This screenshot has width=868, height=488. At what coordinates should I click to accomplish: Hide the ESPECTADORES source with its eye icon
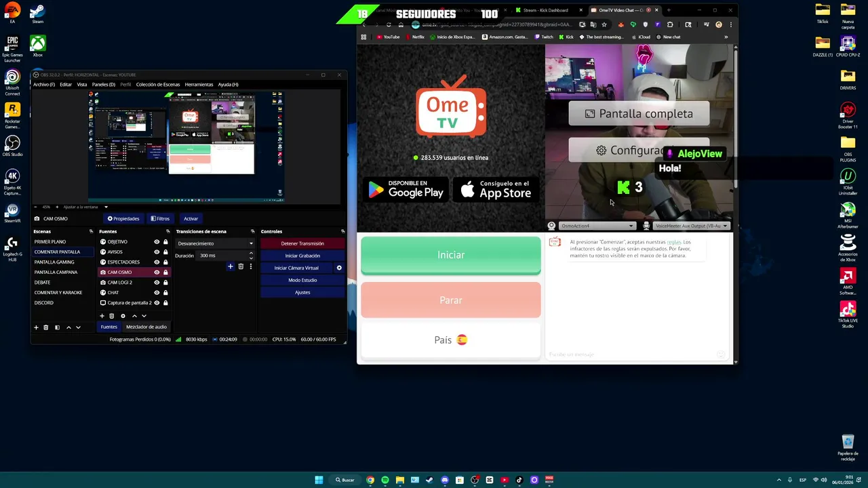157,262
